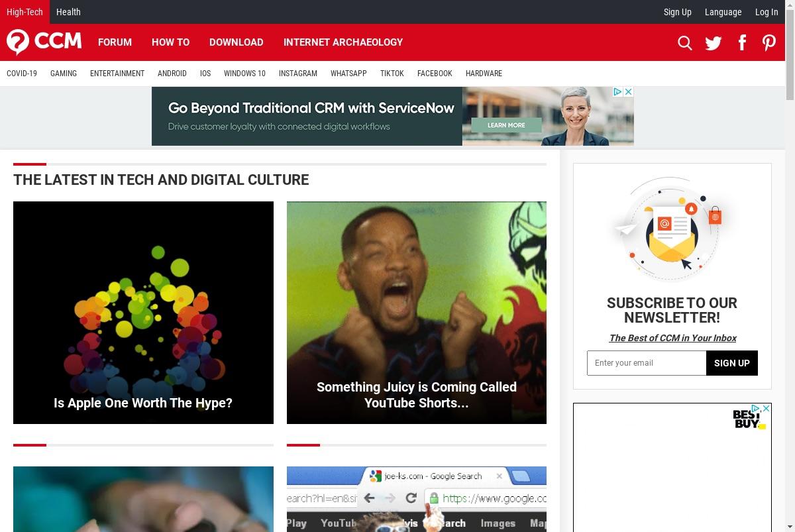Go to the Download section
This screenshot has height=532, width=795.
point(237,42)
